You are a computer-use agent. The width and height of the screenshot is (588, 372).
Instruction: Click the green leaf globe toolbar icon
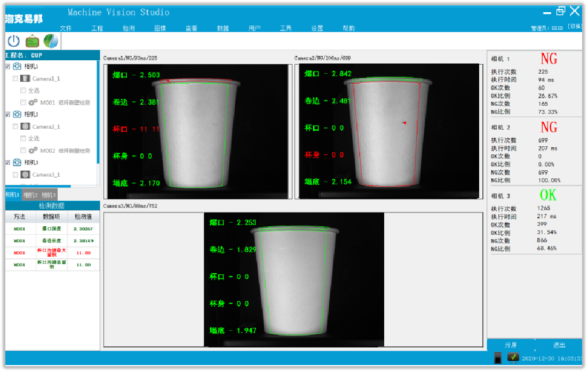(x=51, y=41)
